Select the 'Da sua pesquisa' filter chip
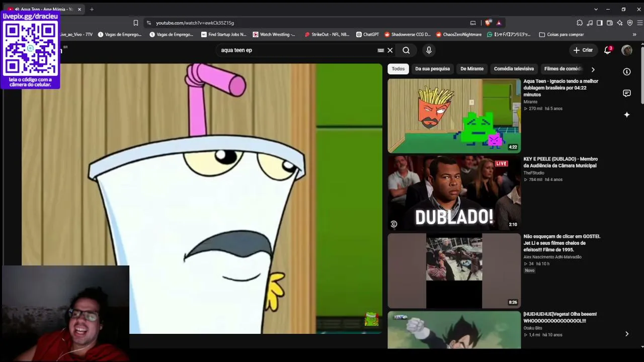This screenshot has height=362, width=644. 433,69
